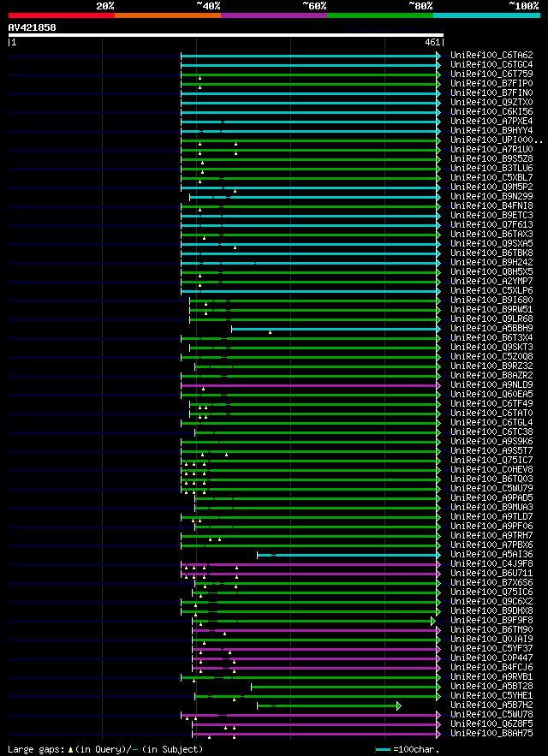Select the UniRef100_Q60EA5 label

[x=491, y=395]
